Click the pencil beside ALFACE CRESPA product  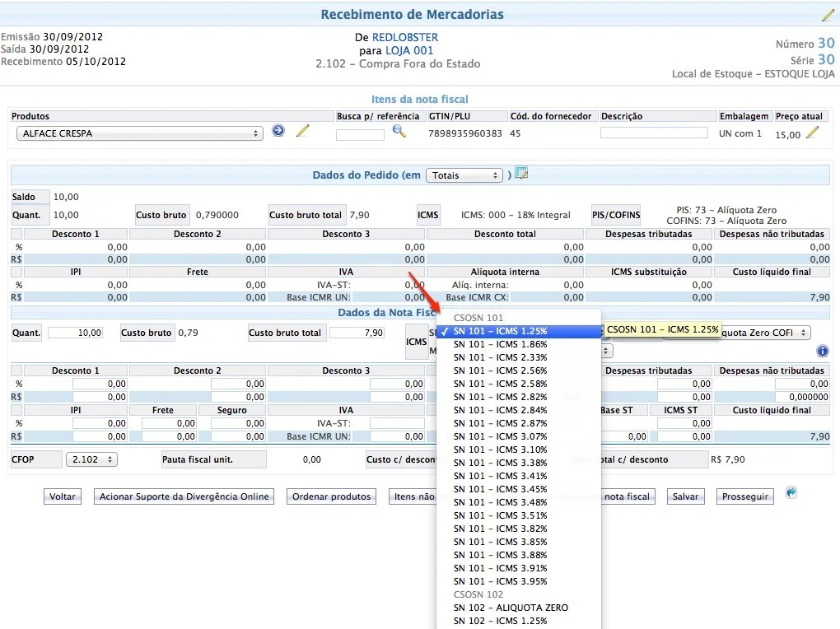(302, 131)
